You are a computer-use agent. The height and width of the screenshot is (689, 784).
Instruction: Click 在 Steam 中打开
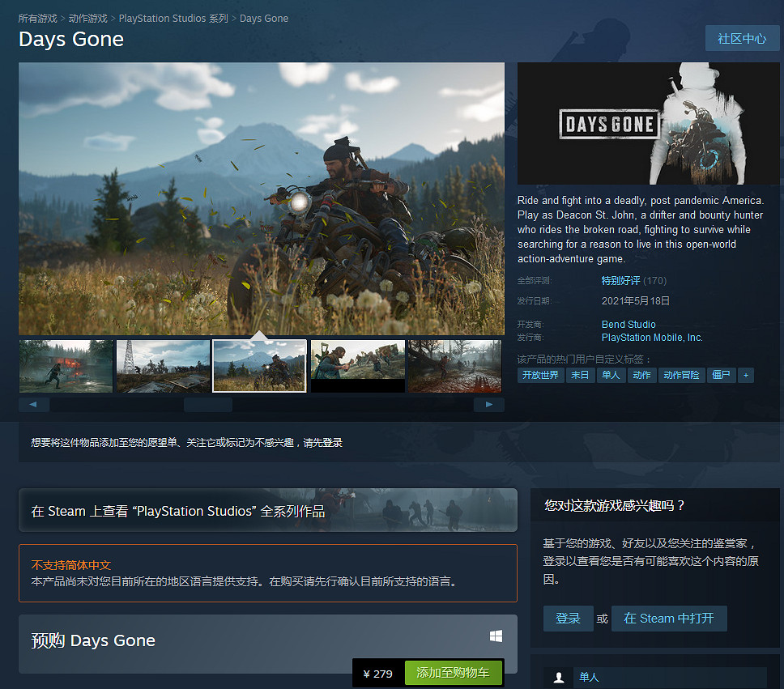669,618
